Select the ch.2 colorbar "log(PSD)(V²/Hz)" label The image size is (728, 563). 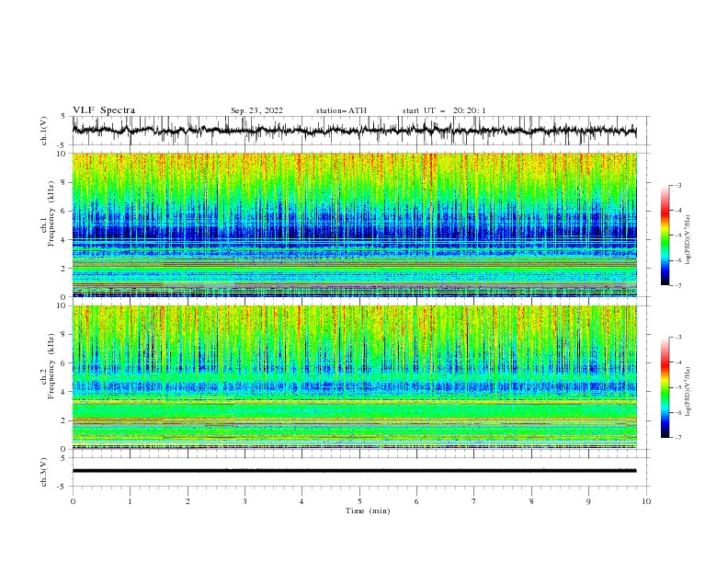click(688, 391)
